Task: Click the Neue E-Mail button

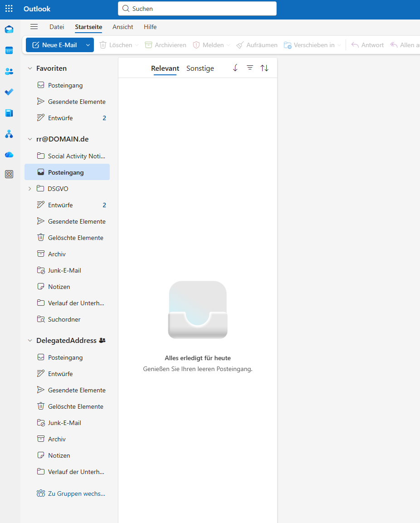Action: [x=54, y=45]
